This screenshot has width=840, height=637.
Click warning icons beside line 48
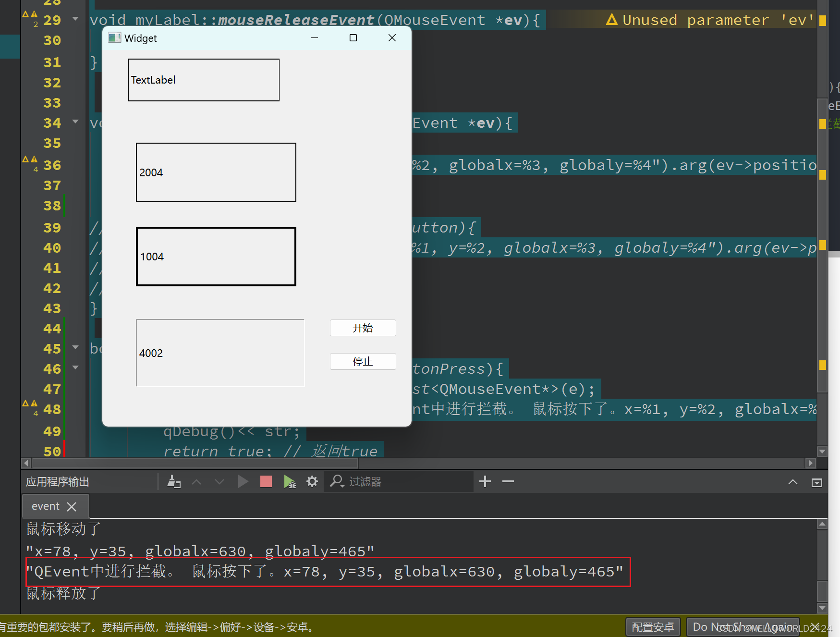[30, 404]
